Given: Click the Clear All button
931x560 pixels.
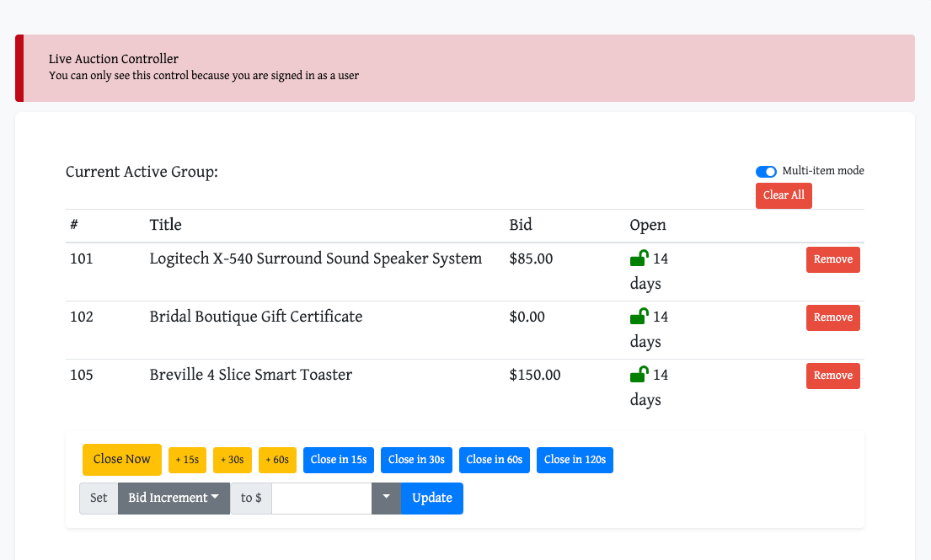Looking at the screenshot, I should (x=784, y=195).
